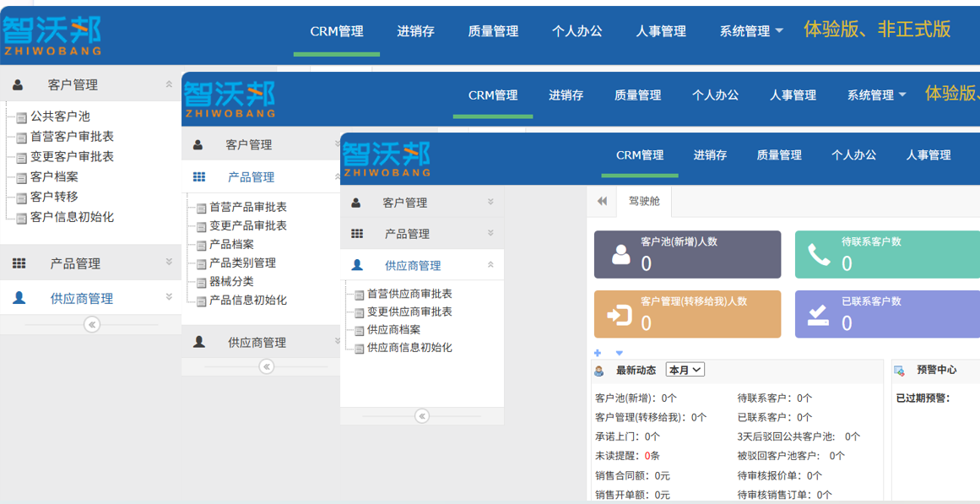980x504 pixels.
Task: Click the 智沃邦 logo in the front window
Action: point(387,159)
